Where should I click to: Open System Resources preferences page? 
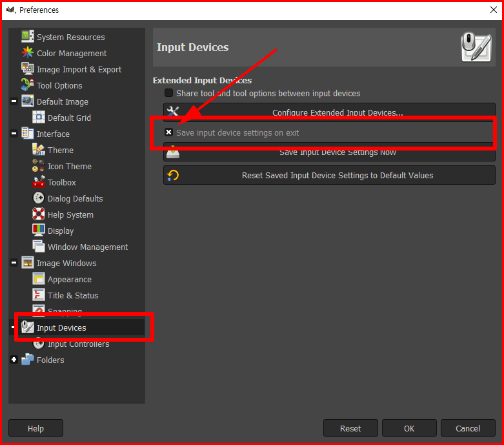tap(71, 37)
